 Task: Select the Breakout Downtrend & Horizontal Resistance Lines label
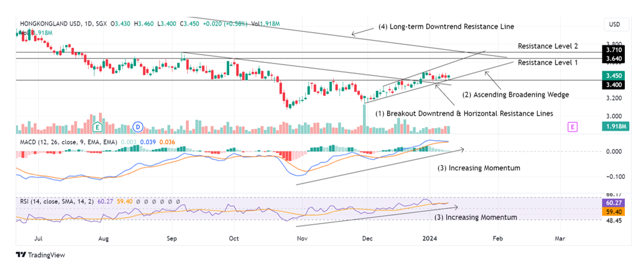pyautogui.click(x=464, y=112)
